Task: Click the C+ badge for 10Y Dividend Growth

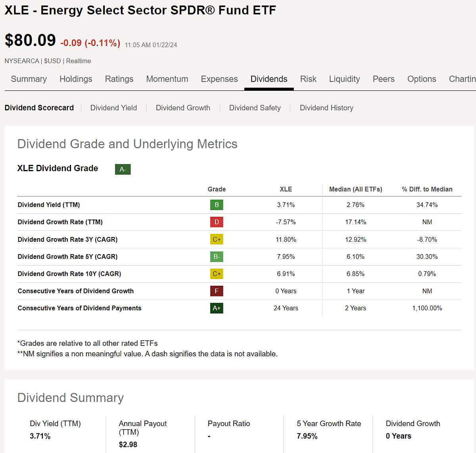Action: 217,273
